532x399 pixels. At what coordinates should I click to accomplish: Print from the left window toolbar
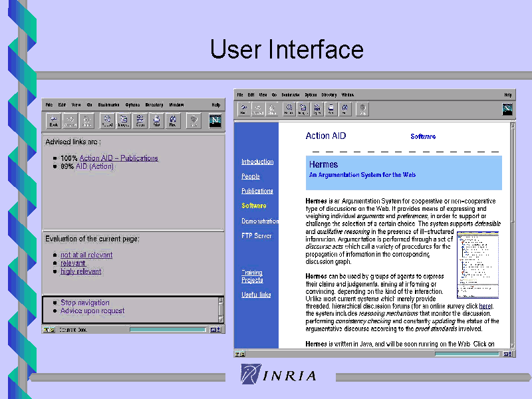coord(156,120)
